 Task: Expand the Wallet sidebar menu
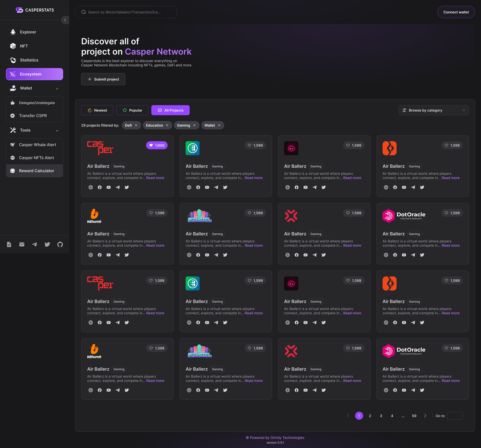57,88
